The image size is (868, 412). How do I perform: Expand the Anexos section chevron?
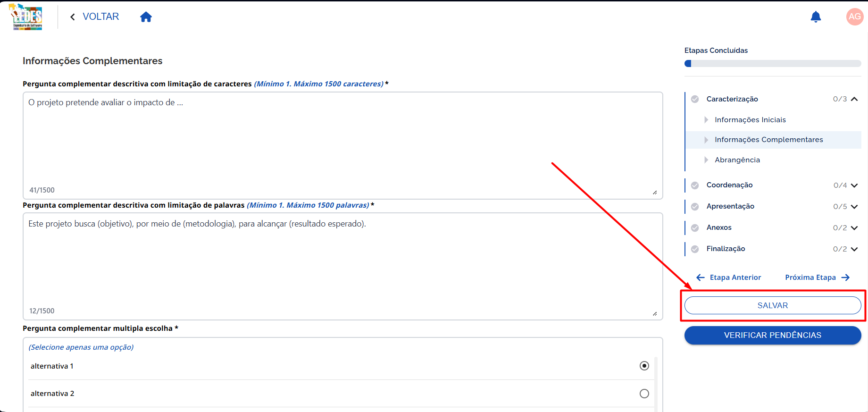click(854, 228)
